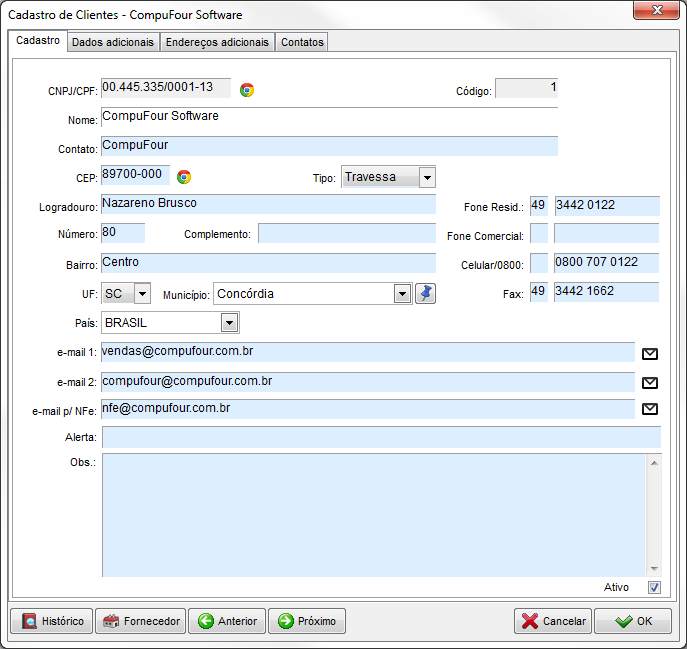
Task: Go to the Anterior record
Action: pos(227,621)
